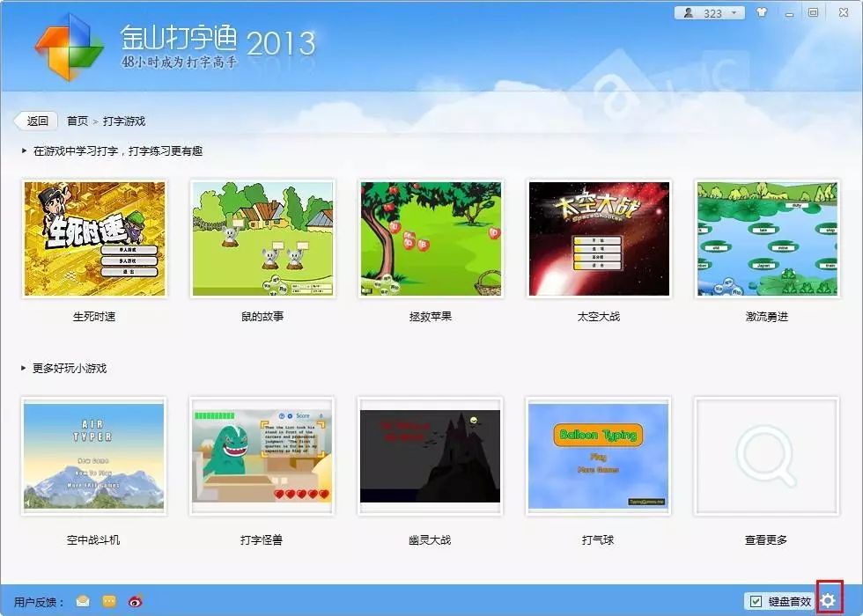Click the 金山打字通 pinwheel logo
Viewport: 863px width, 616px height.
point(69,47)
